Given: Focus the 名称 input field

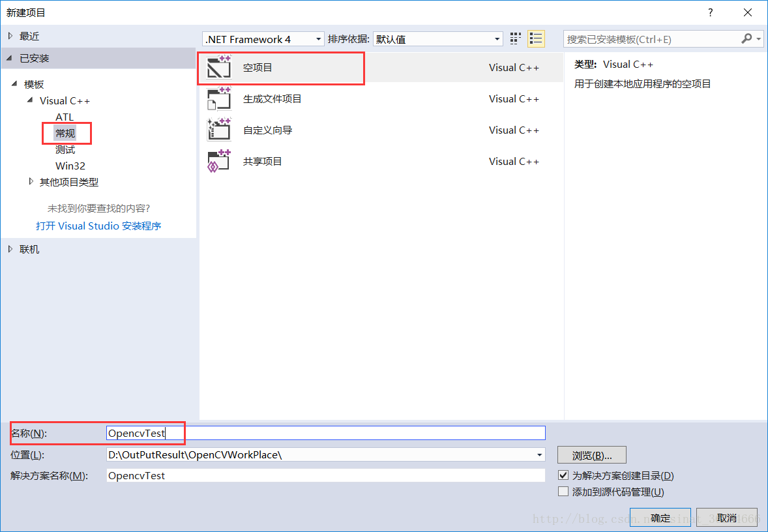Looking at the screenshot, I should (x=326, y=433).
